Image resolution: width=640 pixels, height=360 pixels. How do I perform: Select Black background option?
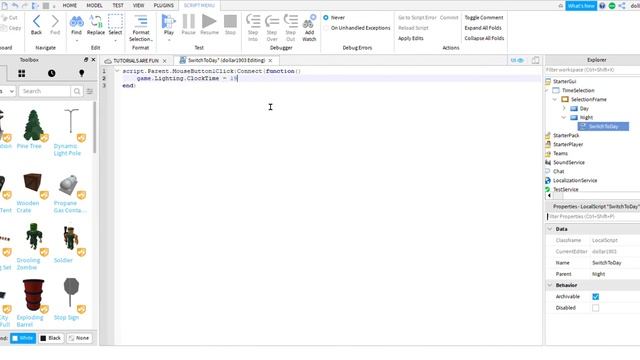point(51,338)
